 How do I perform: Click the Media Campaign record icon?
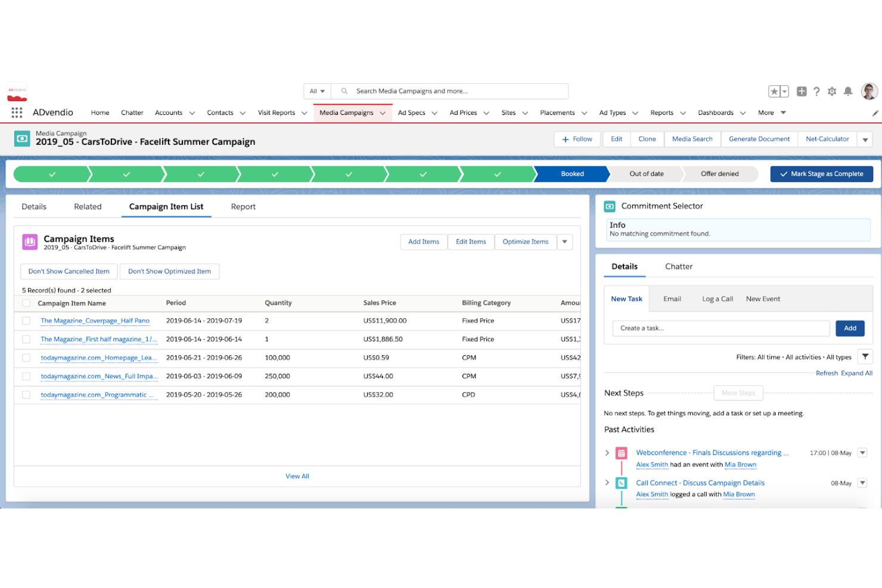coord(22,139)
